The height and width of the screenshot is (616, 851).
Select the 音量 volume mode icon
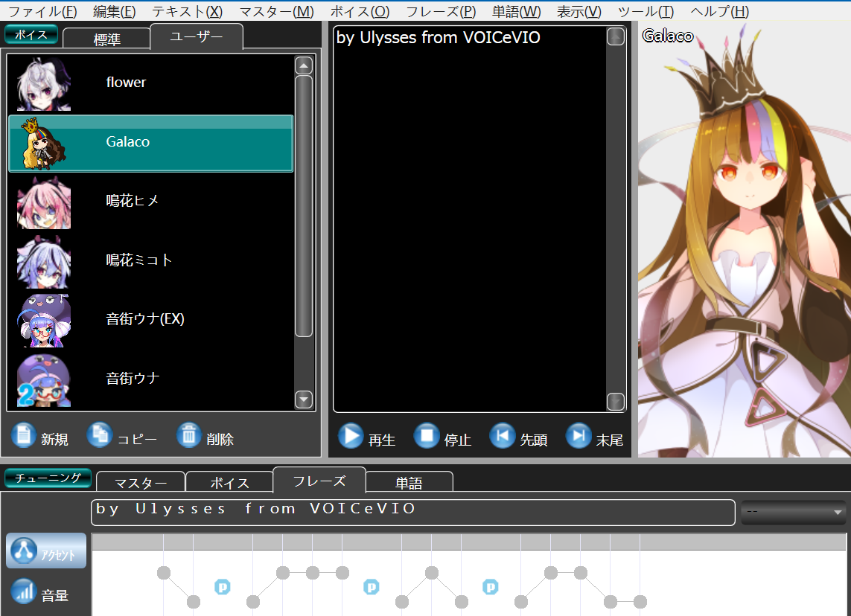pos(23,591)
